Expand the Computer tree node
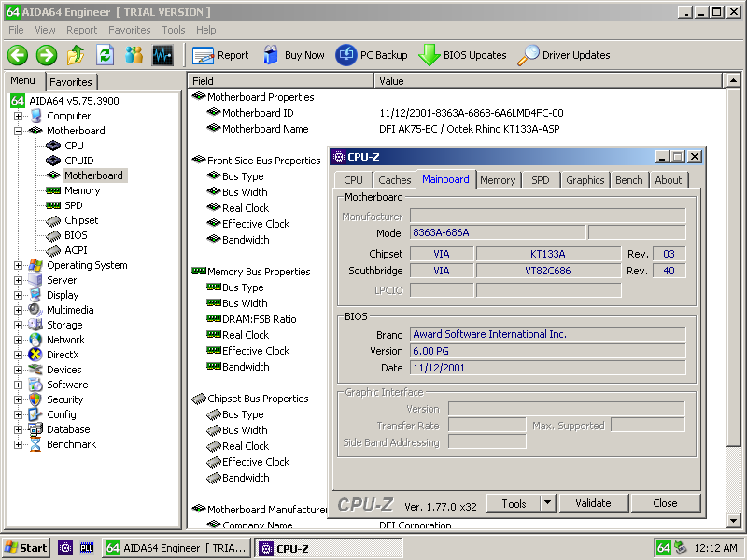This screenshot has width=747, height=560. [18, 116]
